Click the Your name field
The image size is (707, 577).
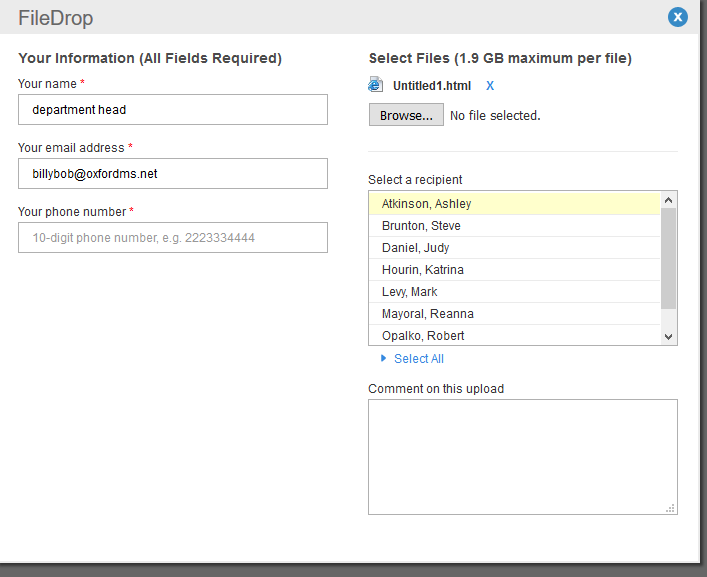(173, 109)
